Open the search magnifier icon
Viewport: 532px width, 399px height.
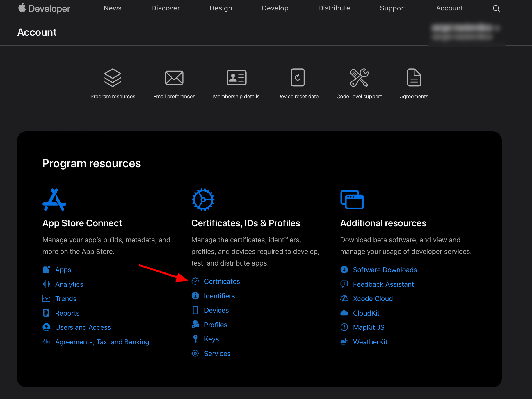(497, 9)
